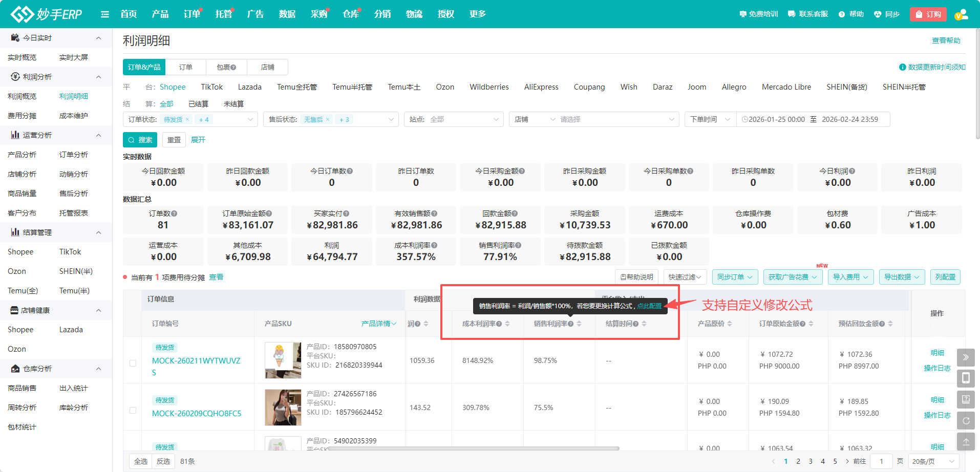
Task: Switch to the 店铺 tab
Action: [x=267, y=67]
